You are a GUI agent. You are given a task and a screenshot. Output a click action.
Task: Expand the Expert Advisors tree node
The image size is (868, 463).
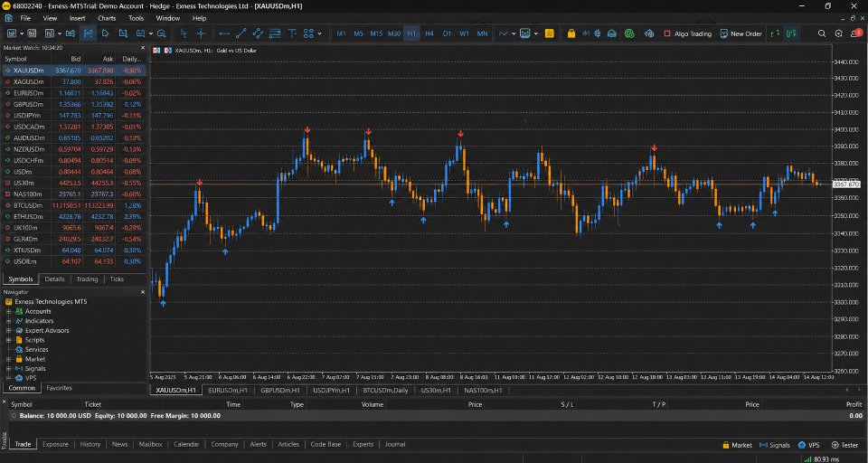pos(8,331)
